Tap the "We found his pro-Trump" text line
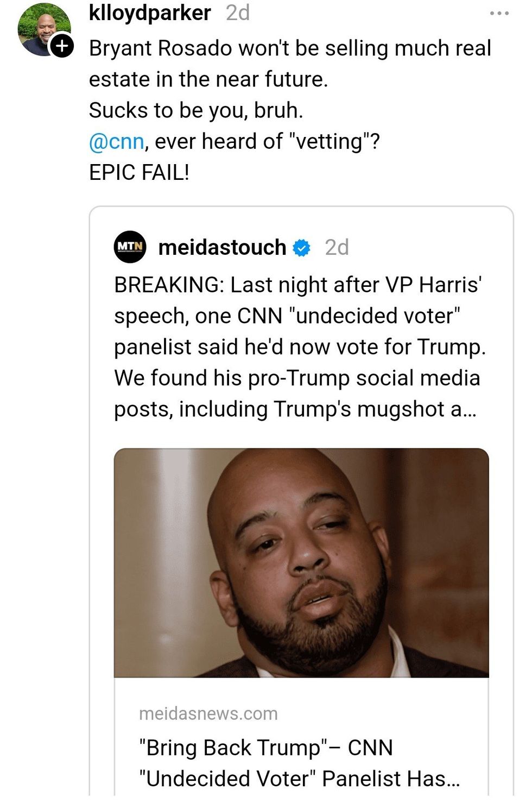 pos(297,378)
